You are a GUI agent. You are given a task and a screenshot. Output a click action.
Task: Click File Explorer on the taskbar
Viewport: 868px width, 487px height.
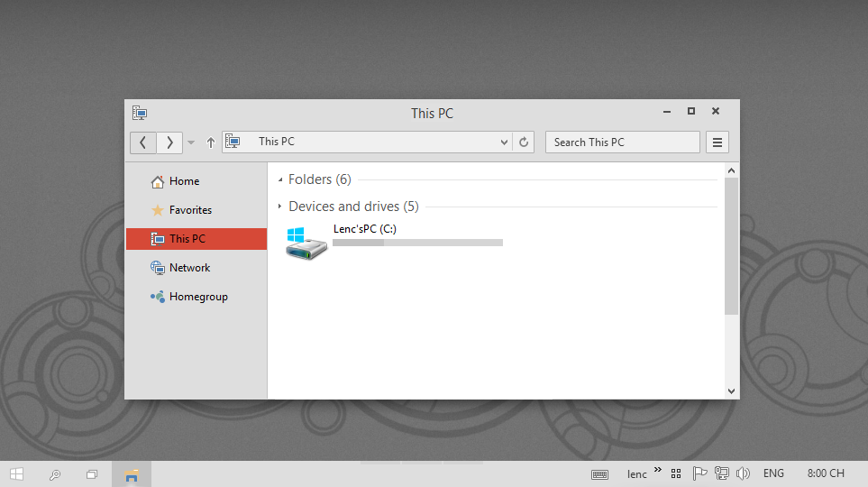pyautogui.click(x=132, y=474)
